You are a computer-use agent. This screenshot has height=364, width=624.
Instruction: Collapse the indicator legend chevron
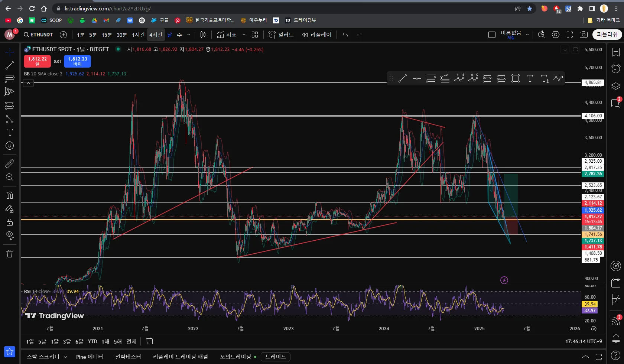click(x=28, y=83)
